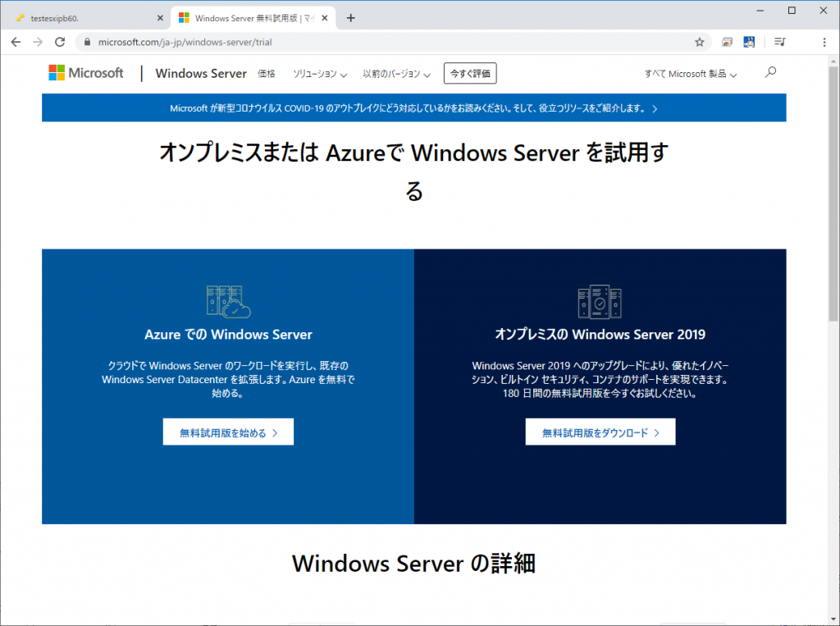Expand the ソリューション dropdown
Viewport: 840px width, 626px height.
pos(320,74)
